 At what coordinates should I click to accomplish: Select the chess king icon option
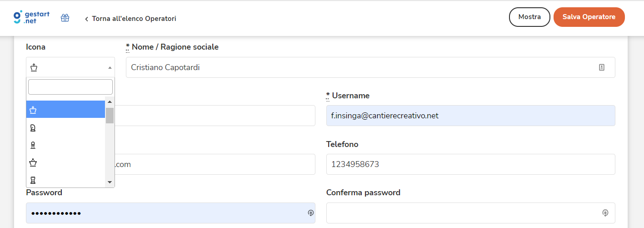point(65,109)
